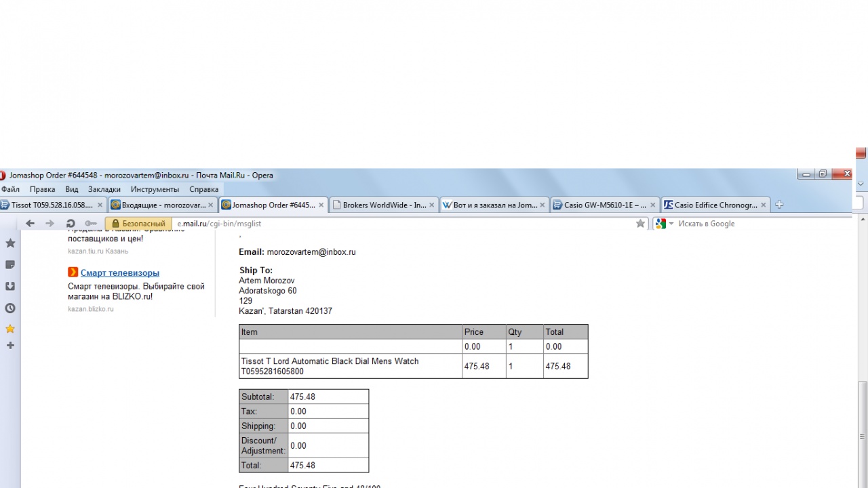Click the browser Back arrow button
The height and width of the screenshot is (488, 868).
[30, 224]
